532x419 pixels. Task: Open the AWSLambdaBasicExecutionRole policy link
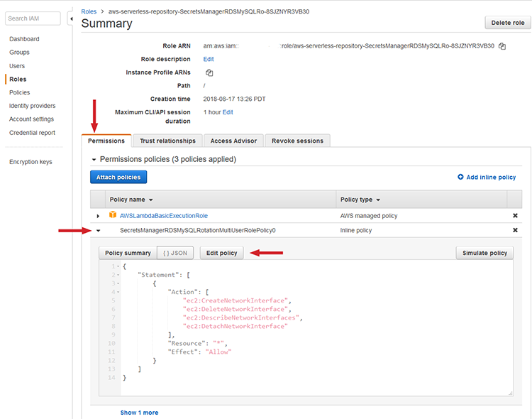pyautogui.click(x=164, y=216)
